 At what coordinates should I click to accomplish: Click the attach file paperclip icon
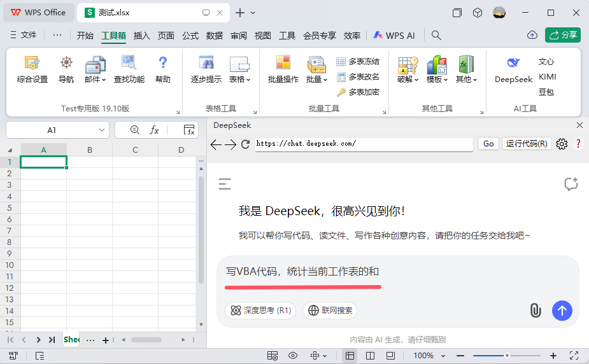pyautogui.click(x=536, y=311)
